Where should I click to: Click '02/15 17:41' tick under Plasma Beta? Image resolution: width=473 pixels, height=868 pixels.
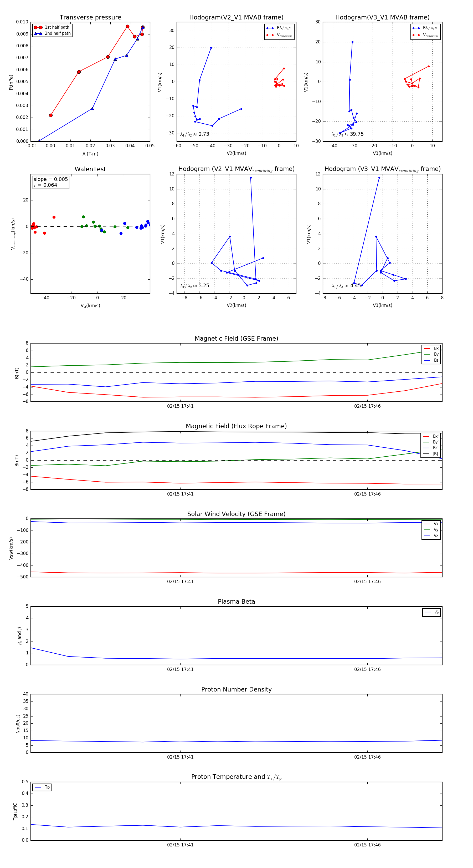pyautogui.click(x=180, y=669)
